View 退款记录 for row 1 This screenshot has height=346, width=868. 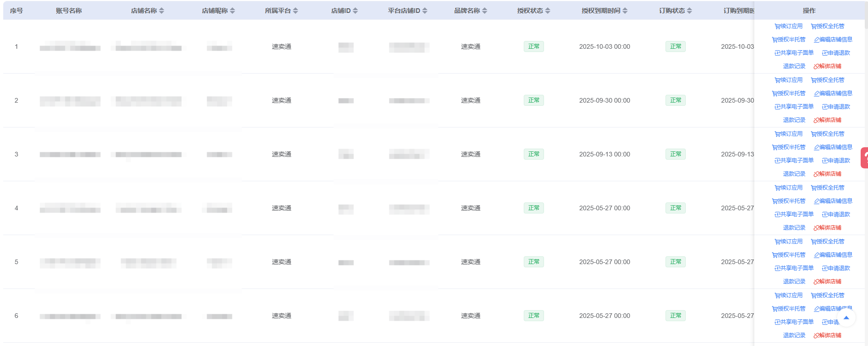[x=794, y=66]
